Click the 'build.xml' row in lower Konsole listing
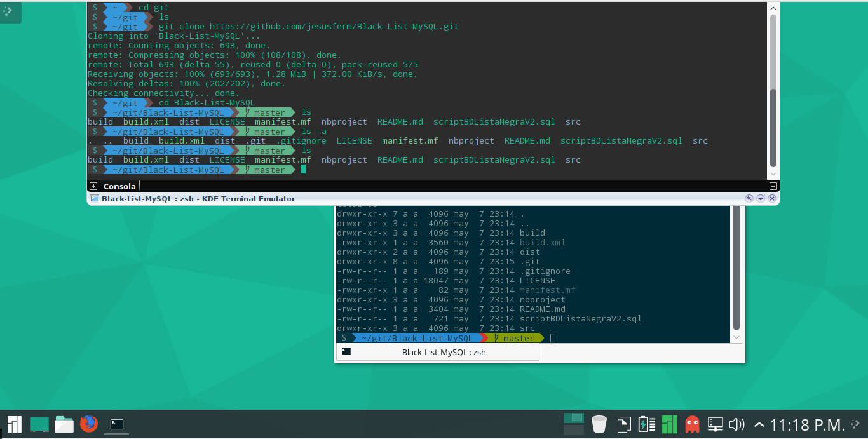868x439 pixels. (x=451, y=243)
